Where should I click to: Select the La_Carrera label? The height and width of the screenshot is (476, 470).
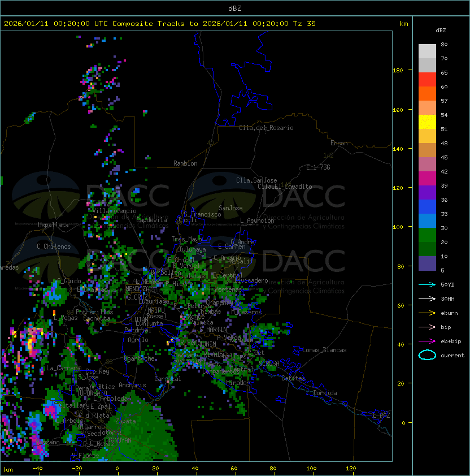63,368
